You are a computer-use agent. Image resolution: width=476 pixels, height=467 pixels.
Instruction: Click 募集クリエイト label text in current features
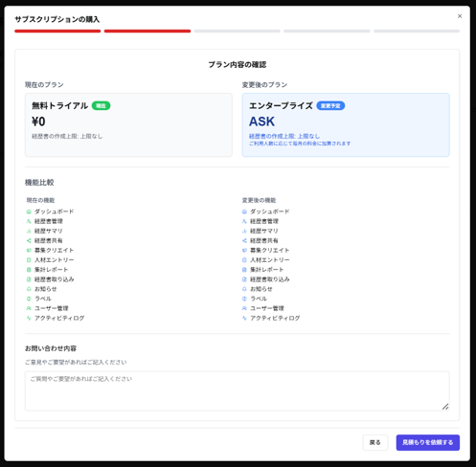[x=54, y=251]
